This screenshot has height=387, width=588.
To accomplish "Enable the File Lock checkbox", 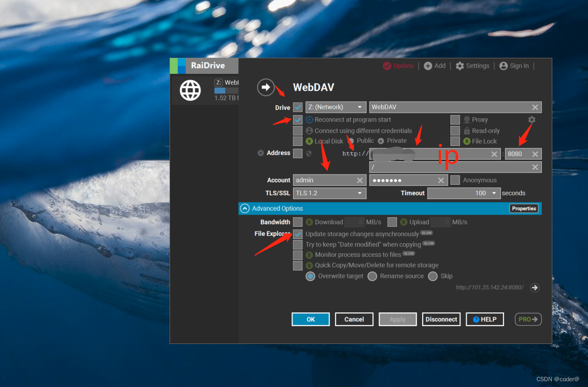I will coord(455,141).
